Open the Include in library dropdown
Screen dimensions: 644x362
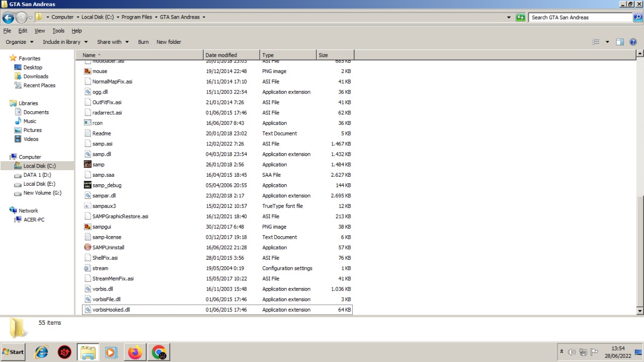[x=65, y=42]
